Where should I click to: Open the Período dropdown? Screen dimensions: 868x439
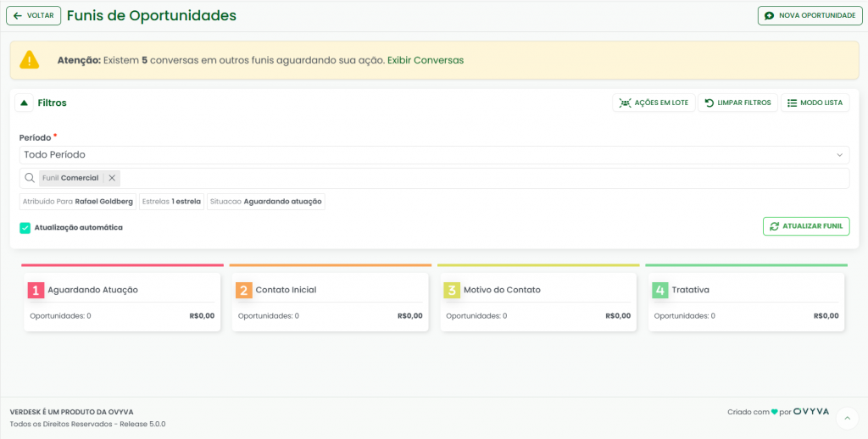coord(434,155)
